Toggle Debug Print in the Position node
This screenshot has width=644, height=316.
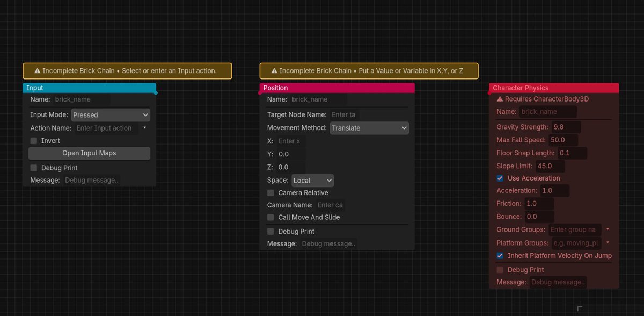270,232
